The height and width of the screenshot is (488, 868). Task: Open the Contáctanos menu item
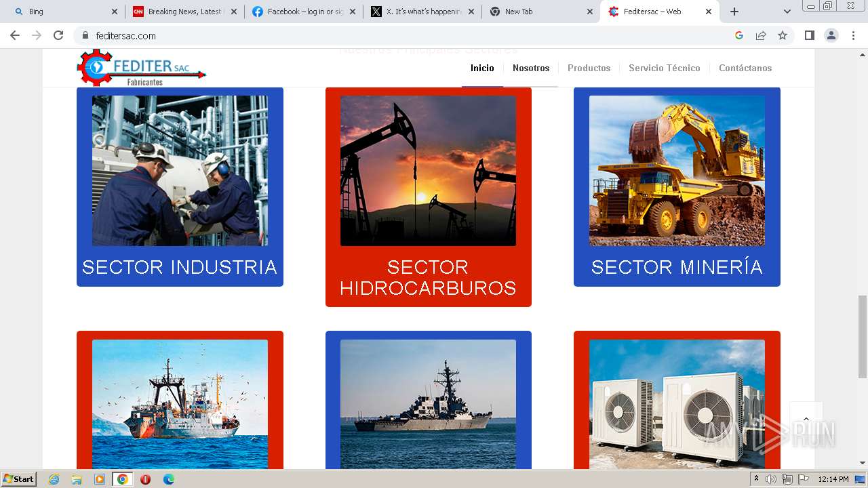coord(745,68)
